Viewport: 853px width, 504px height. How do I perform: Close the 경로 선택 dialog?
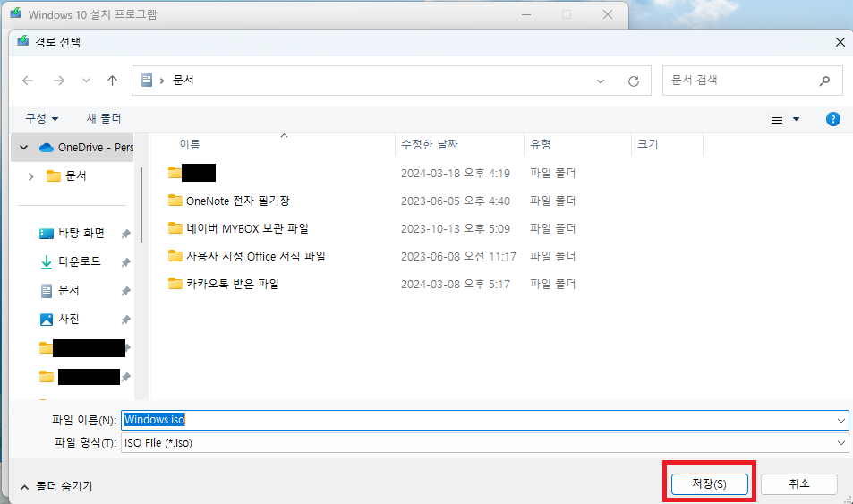pyautogui.click(x=840, y=42)
